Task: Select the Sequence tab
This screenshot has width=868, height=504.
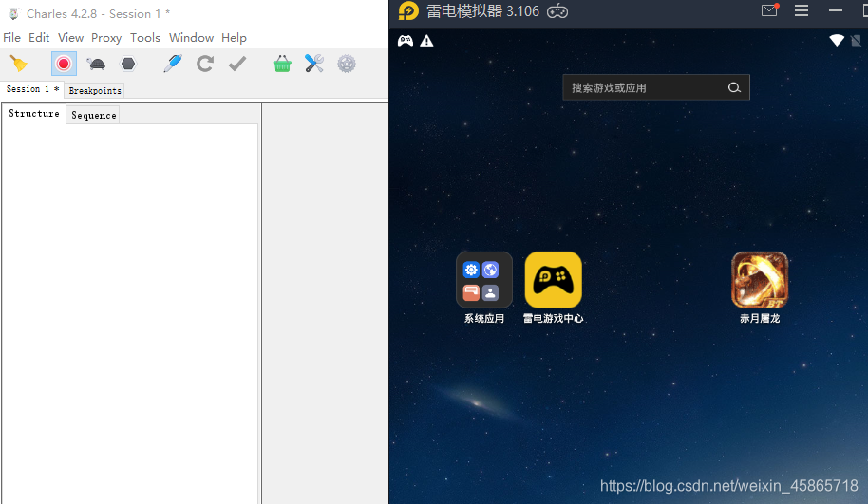Action: coord(94,115)
